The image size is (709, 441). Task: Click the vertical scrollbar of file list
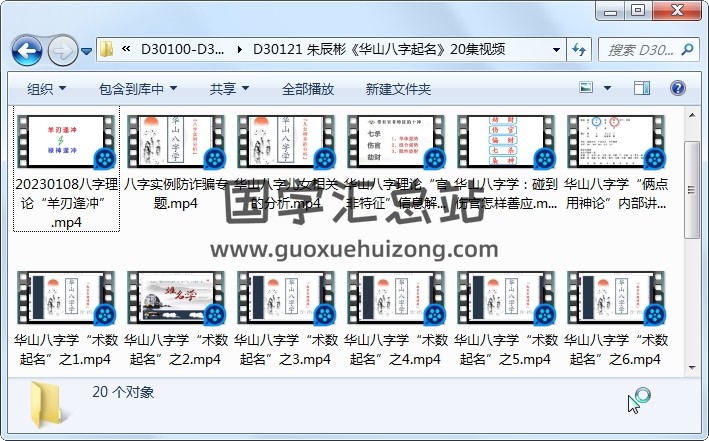(691, 190)
